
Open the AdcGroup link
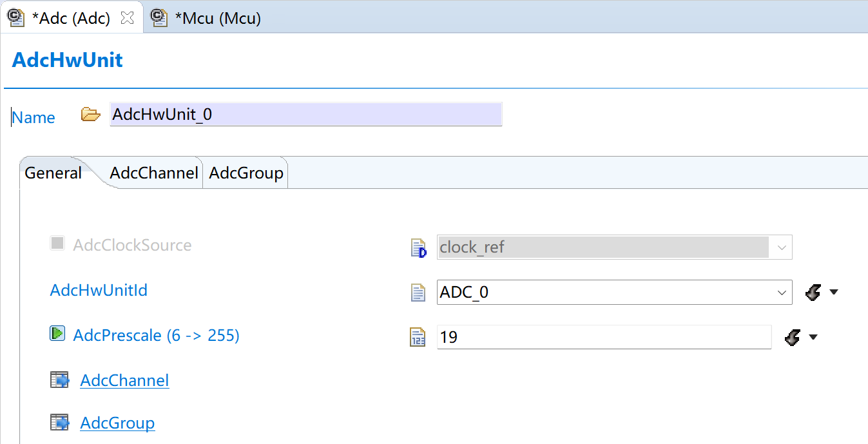117,423
